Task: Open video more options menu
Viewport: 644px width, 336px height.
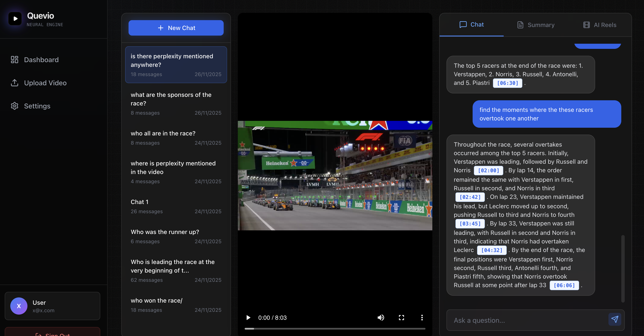Action: pos(422,318)
